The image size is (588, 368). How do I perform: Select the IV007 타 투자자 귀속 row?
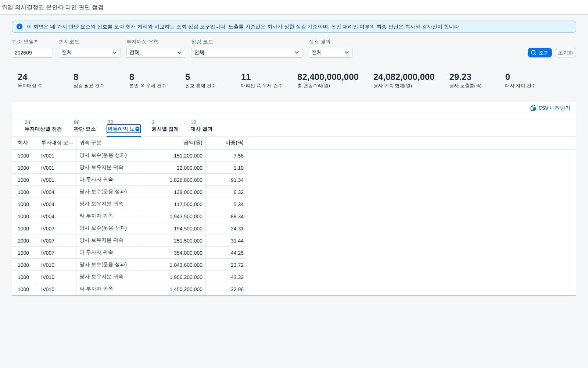(x=129, y=253)
